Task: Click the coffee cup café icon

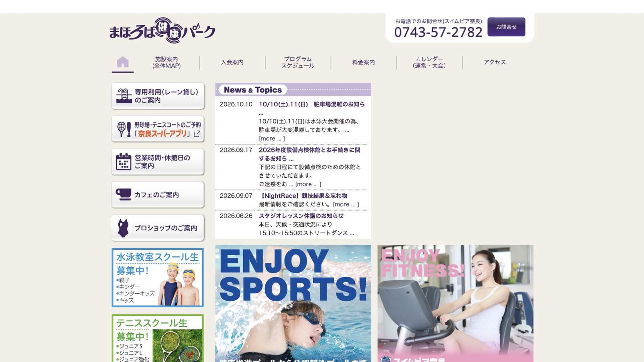Action: click(123, 194)
